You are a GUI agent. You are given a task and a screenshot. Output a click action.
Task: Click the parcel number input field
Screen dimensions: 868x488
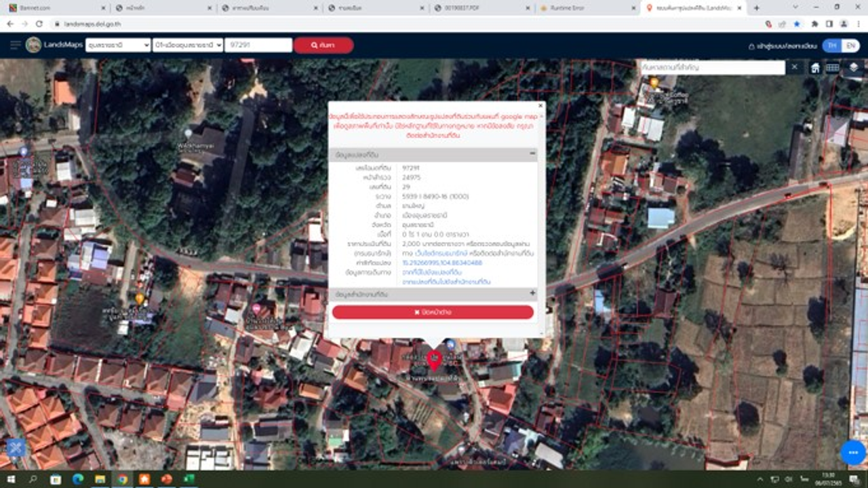258,45
